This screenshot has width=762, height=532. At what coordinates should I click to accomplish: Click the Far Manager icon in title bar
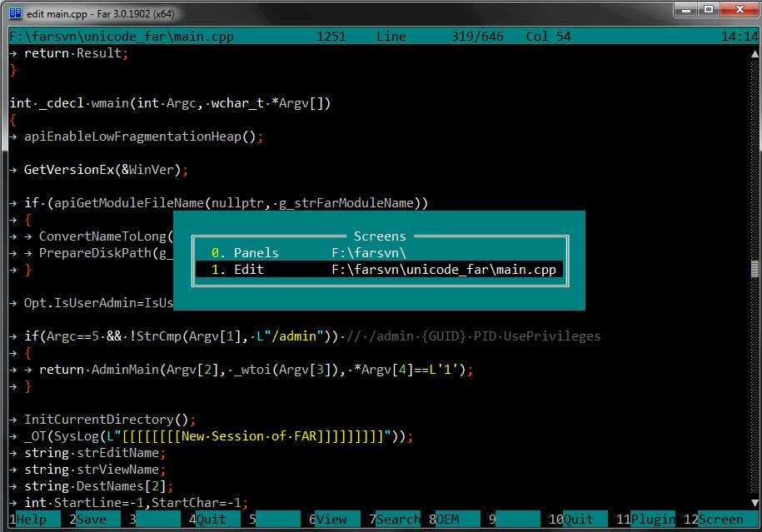point(14,11)
